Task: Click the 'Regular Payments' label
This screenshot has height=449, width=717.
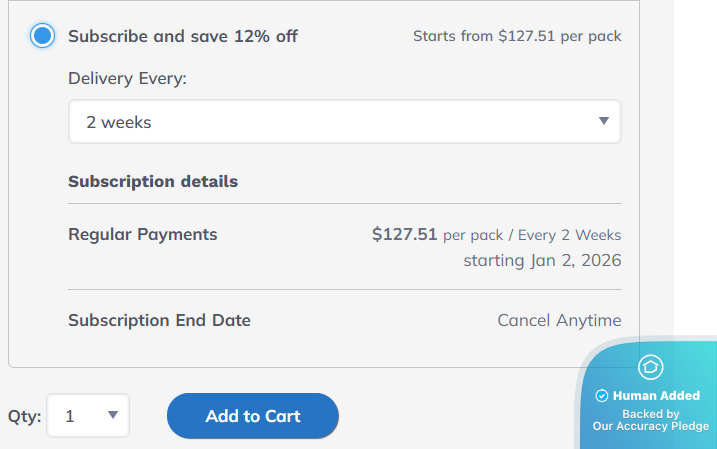Action: 143,235
